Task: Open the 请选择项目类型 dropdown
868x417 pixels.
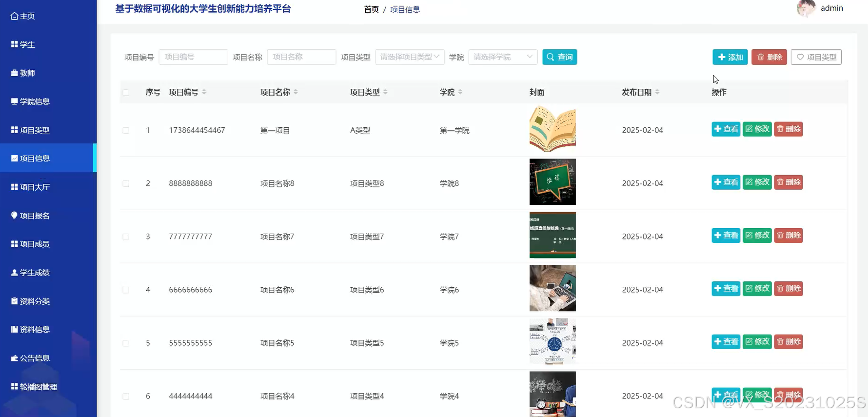Action: 410,57
